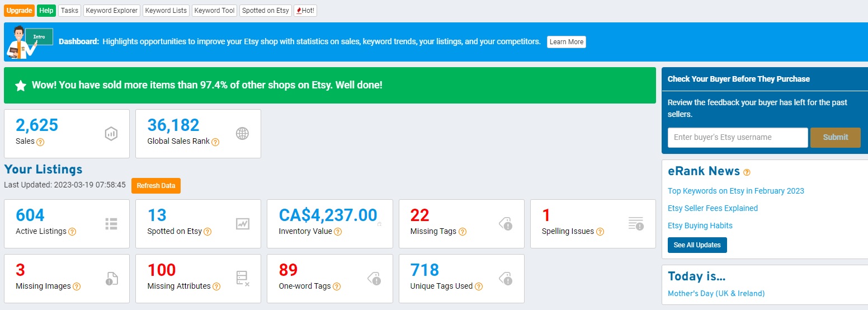Image resolution: width=868 pixels, height=310 pixels.
Task: Click the Intro instructor illustration in banner
Action: point(30,42)
